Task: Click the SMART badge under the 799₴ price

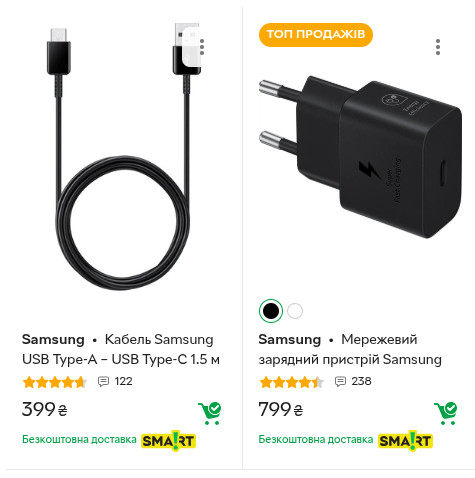Action: pos(405,441)
